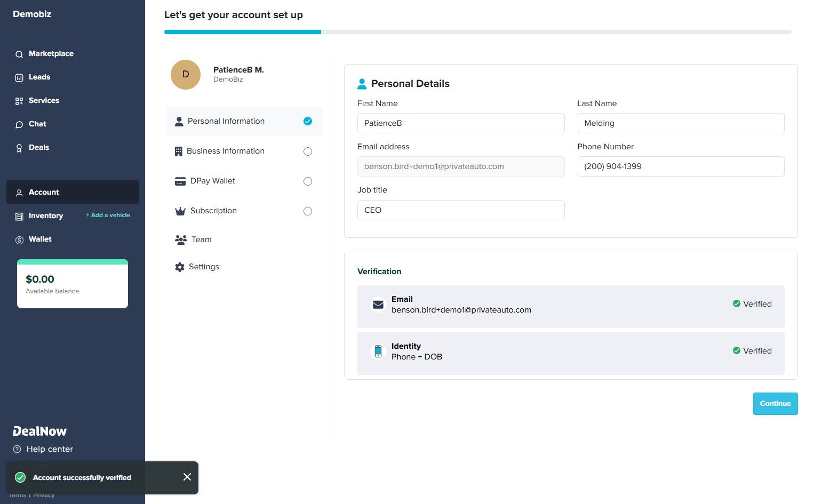Dismiss the account verified notification
822x504 pixels.
click(187, 477)
